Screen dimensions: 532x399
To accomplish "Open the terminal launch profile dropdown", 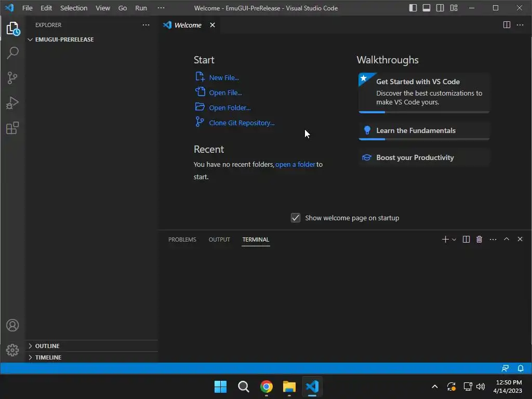I will (x=454, y=240).
